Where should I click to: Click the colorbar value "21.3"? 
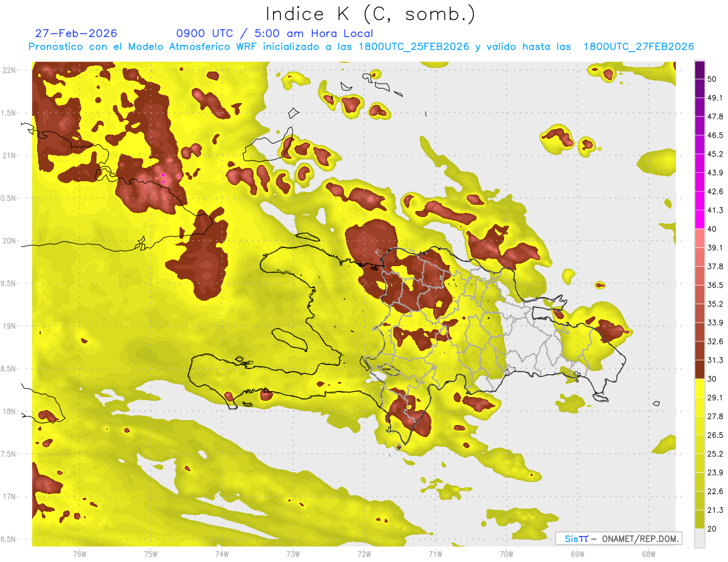pyautogui.click(x=715, y=510)
